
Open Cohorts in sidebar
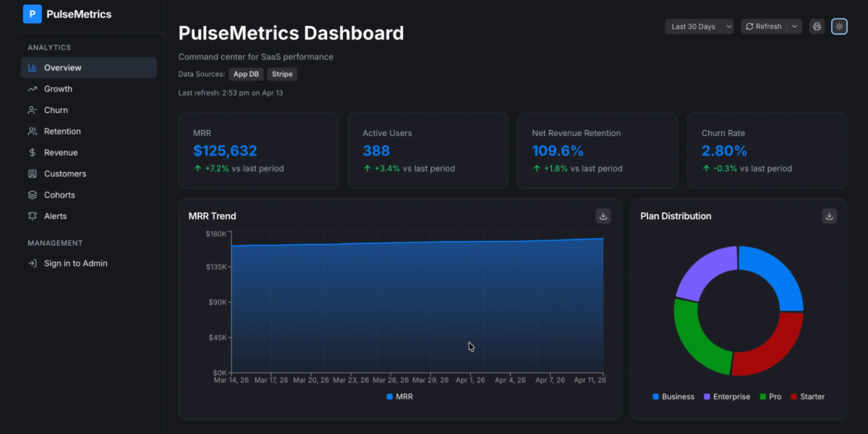point(89,195)
